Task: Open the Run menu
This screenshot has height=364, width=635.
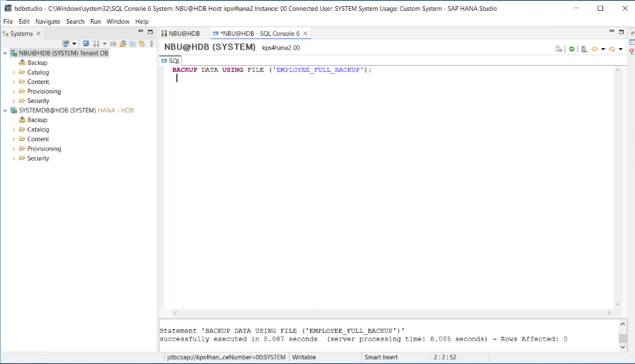Action: (96, 22)
